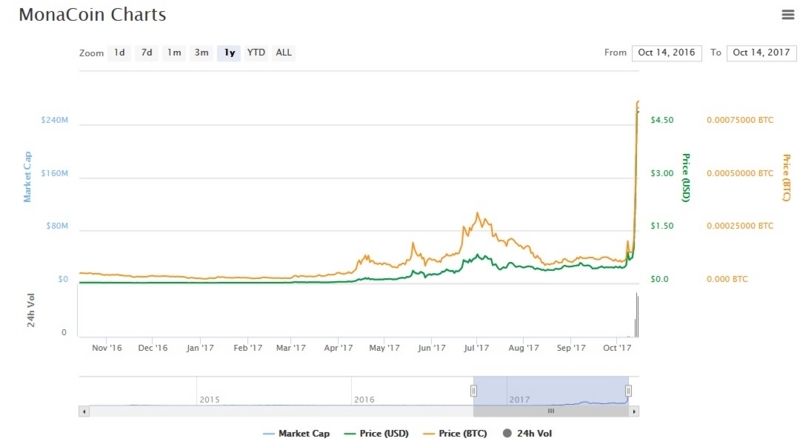Click the 0.00025000 BTC axis label
Screen dimensions: 800x444
coord(740,226)
